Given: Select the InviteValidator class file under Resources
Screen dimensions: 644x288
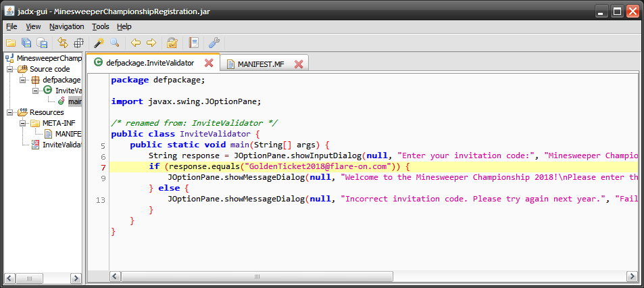Looking at the screenshot, I should (62, 145).
